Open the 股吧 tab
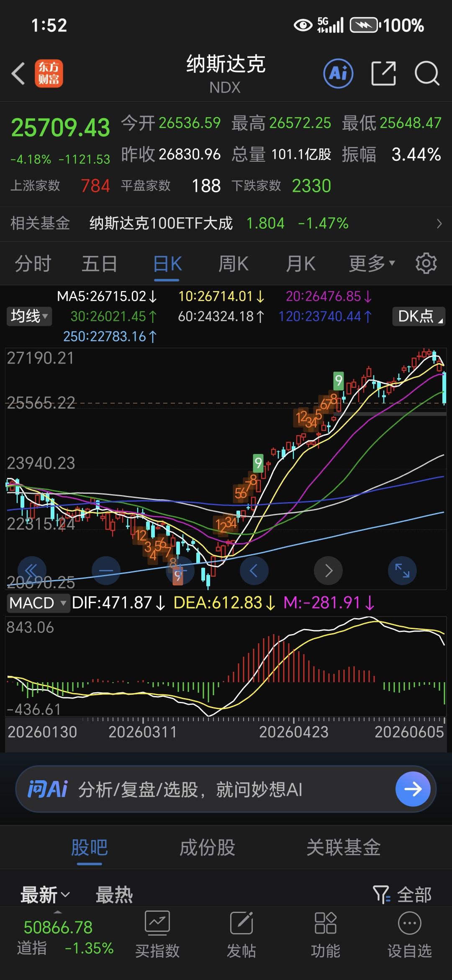Viewport: 452px width, 980px height. coord(89,847)
